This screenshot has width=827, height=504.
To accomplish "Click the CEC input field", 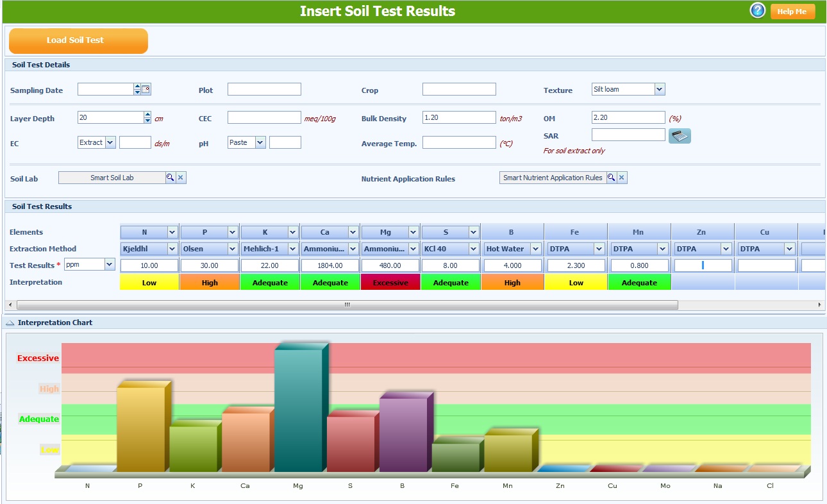I will click(264, 117).
